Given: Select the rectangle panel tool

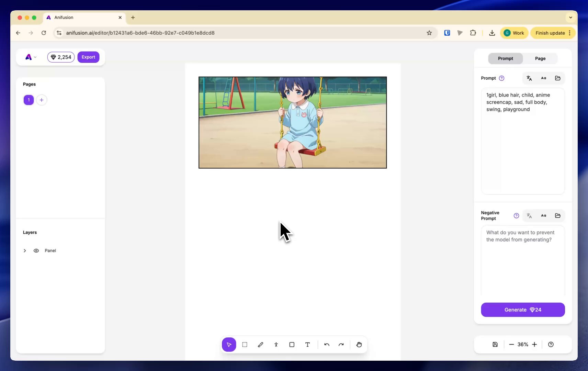Looking at the screenshot, I should [x=292, y=345].
